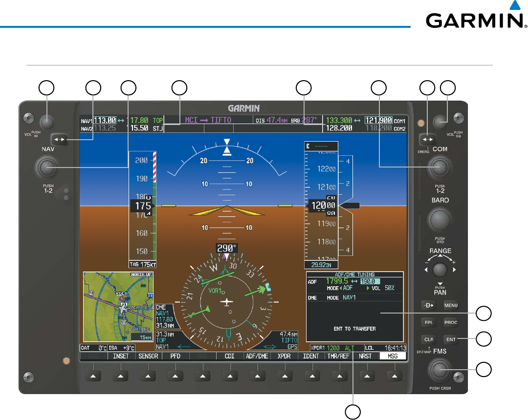This screenshot has width=528, height=420.
Task: Click the RANGE/PAN joystick
Action: coord(440,270)
